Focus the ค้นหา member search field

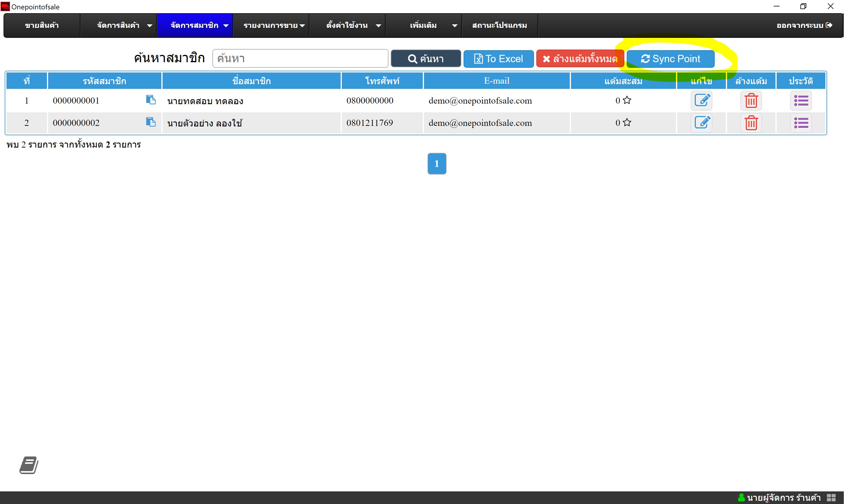300,58
